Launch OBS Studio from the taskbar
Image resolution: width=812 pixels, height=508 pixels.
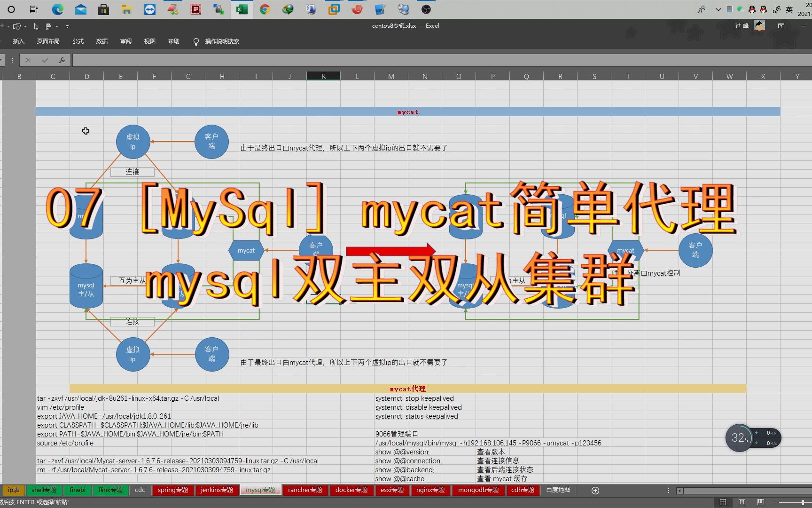[x=425, y=9]
